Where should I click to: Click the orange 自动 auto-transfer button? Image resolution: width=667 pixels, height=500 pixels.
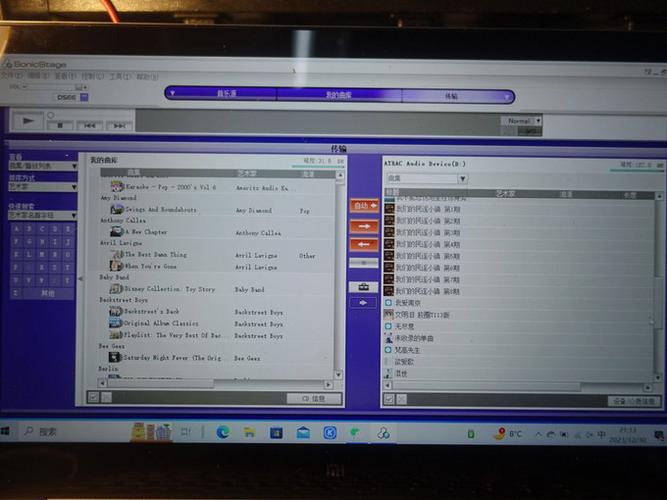click(364, 206)
